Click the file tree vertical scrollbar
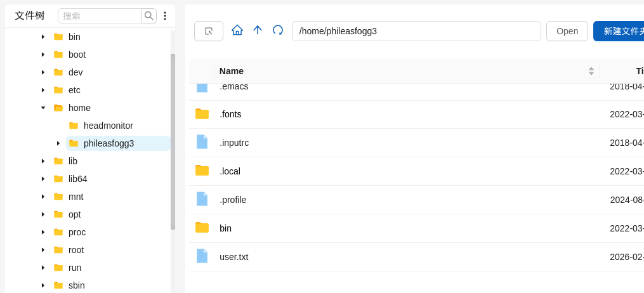This screenshot has width=644, height=293. point(173,141)
